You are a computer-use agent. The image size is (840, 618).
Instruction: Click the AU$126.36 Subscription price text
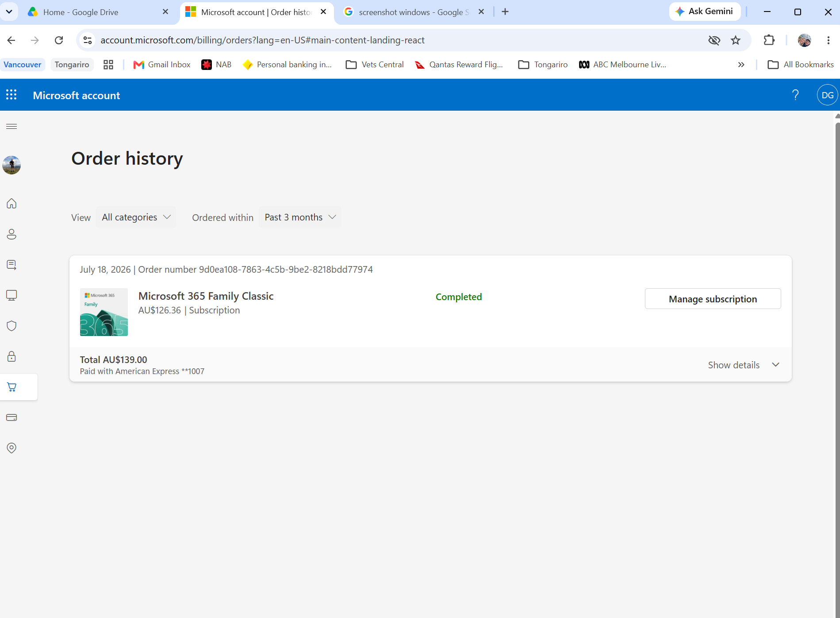189,310
